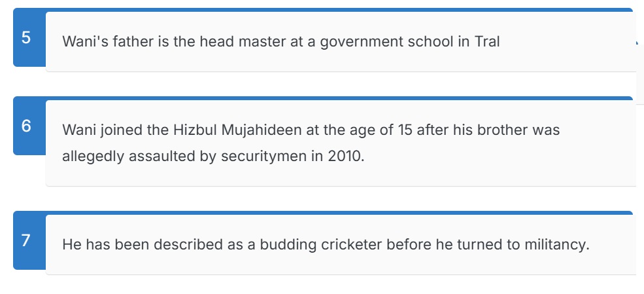
Task: Click the word "Tral" in item 5
Action: click(x=487, y=42)
